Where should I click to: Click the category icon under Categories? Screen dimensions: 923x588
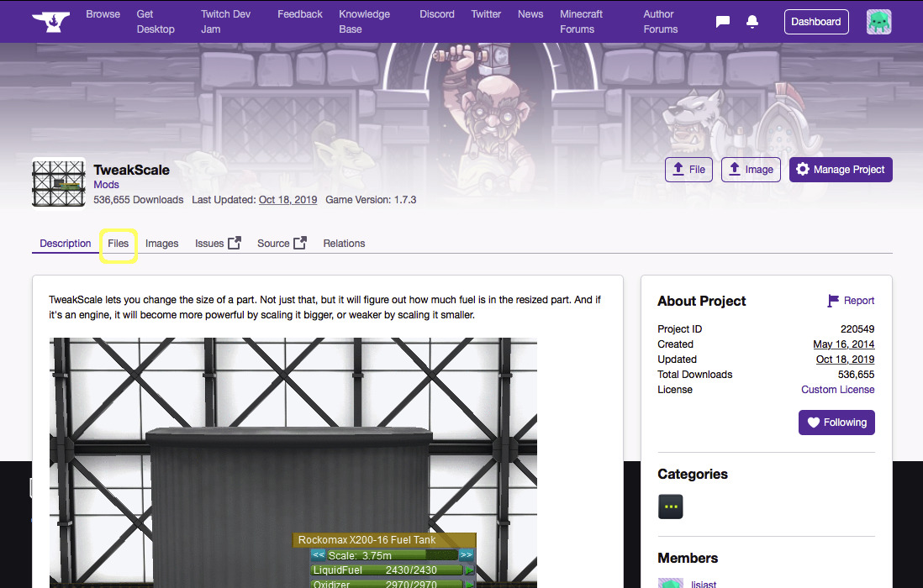[671, 507]
